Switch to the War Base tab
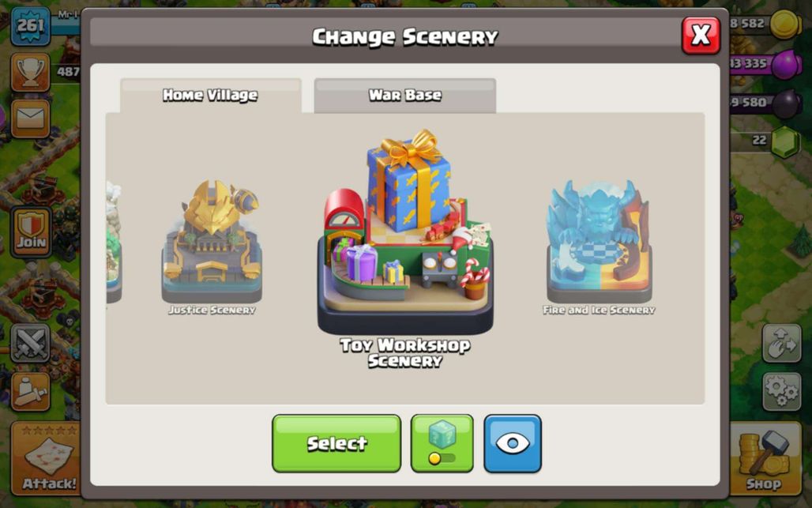 pos(405,96)
